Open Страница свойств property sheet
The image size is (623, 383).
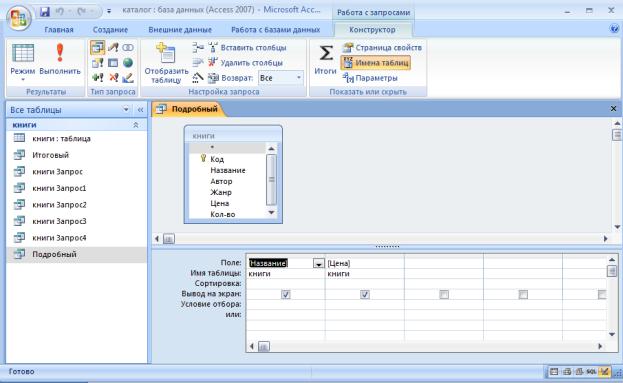[x=382, y=48]
